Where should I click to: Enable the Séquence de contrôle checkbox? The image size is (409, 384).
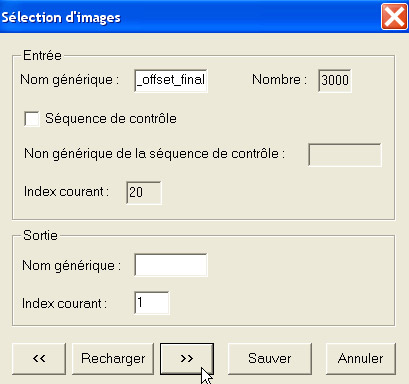[x=32, y=119]
